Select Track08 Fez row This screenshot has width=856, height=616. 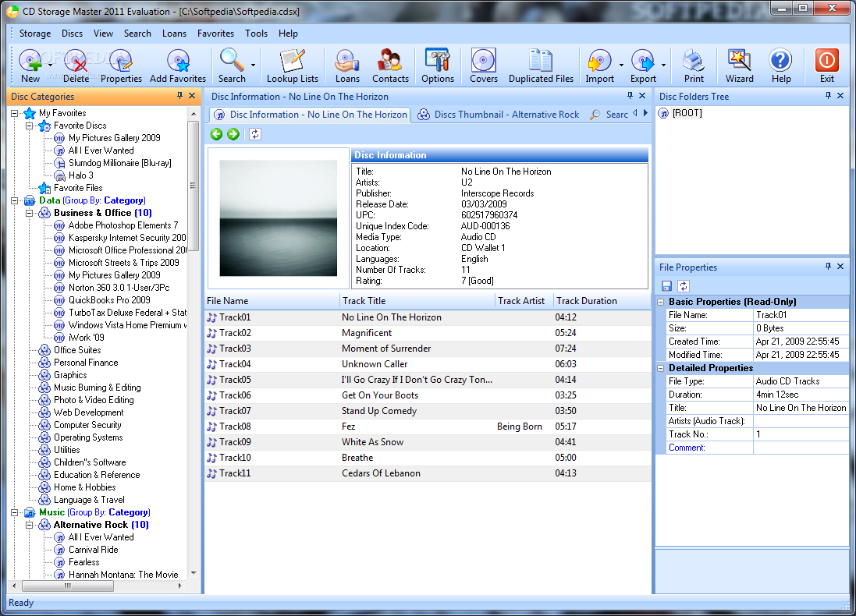click(428, 427)
